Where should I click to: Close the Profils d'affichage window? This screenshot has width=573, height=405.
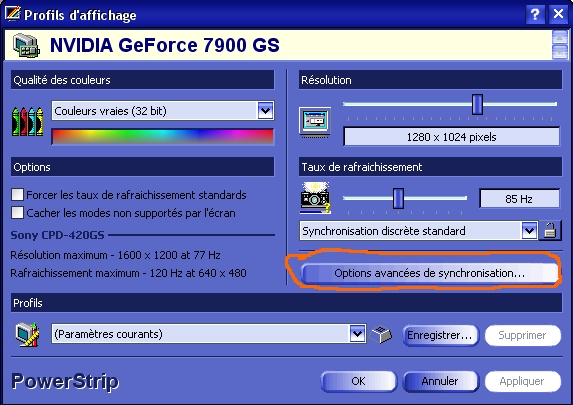(x=558, y=15)
